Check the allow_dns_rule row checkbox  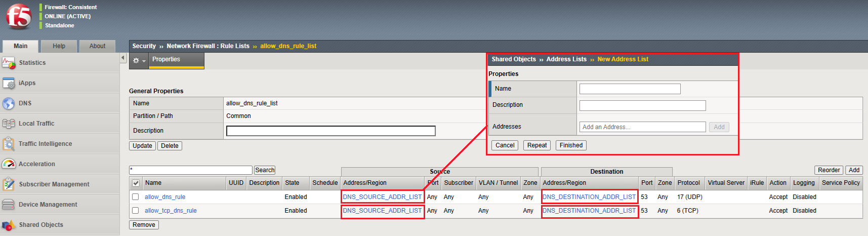[135, 197]
